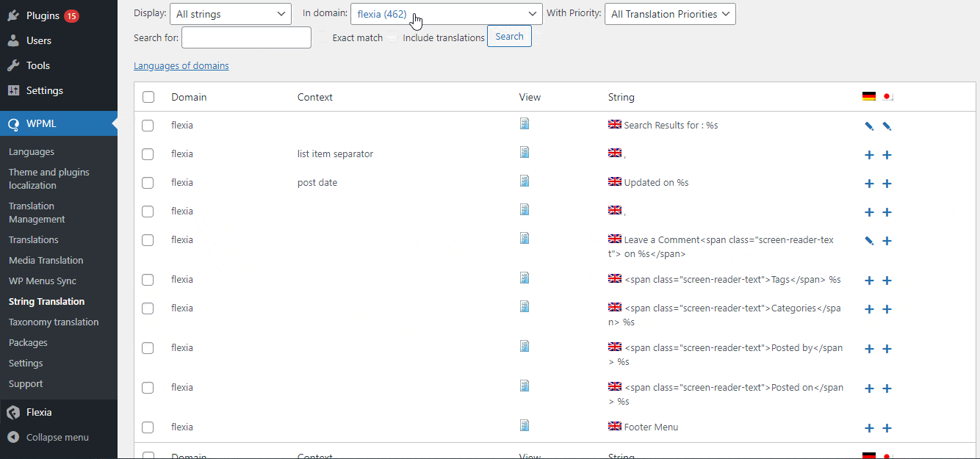The width and height of the screenshot is (980, 459).
Task: Open view icon for the "Posted on" row
Action: pyautogui.click(x=525, y=386)
